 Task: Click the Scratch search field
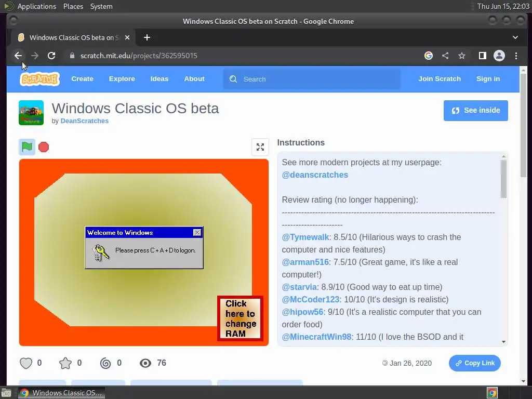[x=312, y=79]
